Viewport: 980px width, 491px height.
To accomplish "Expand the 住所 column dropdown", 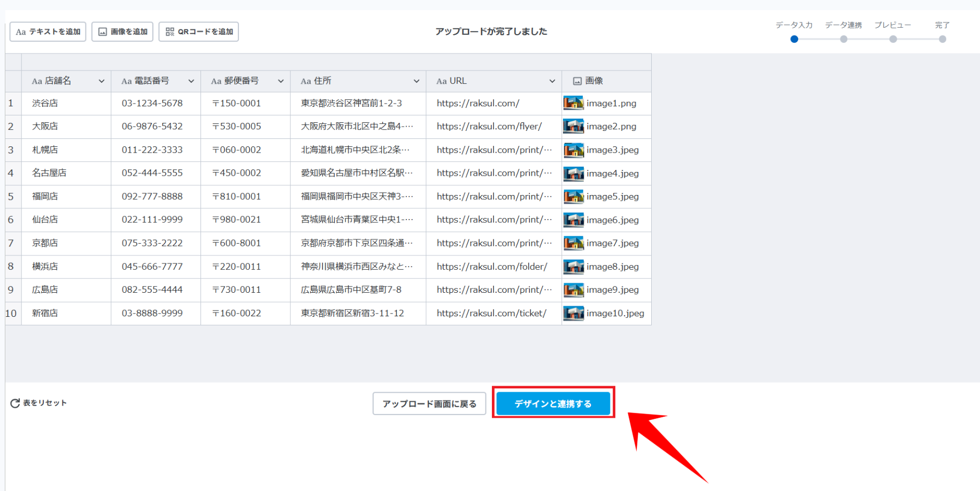I will 416,81.
